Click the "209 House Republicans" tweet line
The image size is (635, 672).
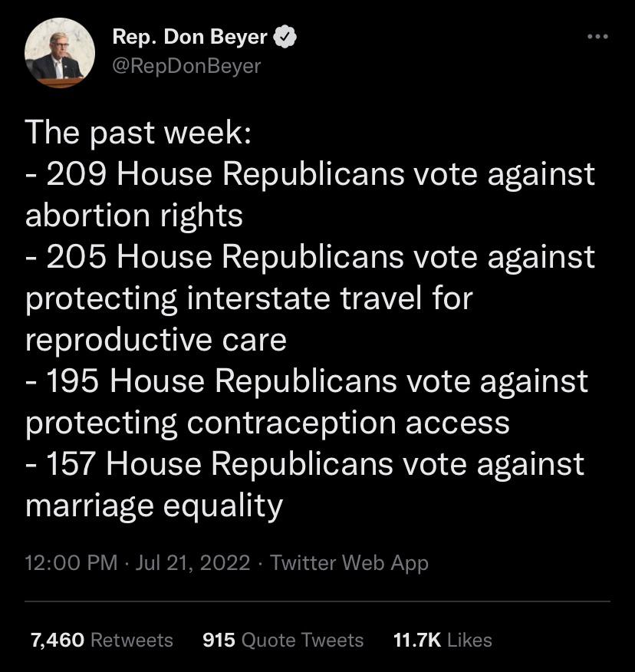pos(311,174)
